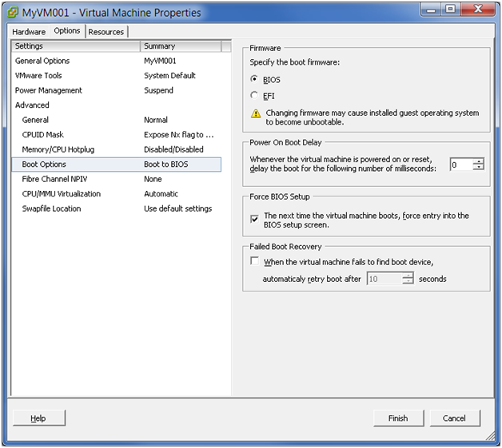This screenshot has width=502, height=448.
Task: Select VMware Tools settings entry
Action: click(38, 76)
